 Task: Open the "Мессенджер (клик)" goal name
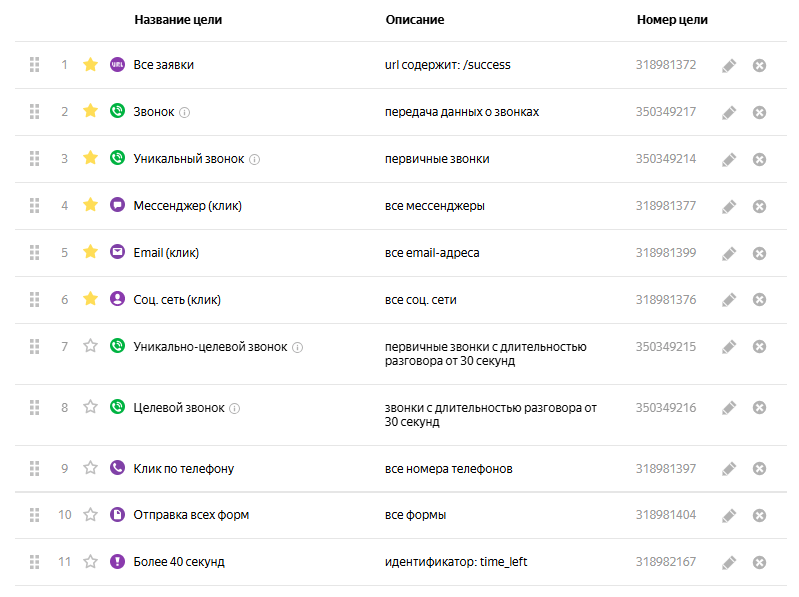[x=188, y=206]
